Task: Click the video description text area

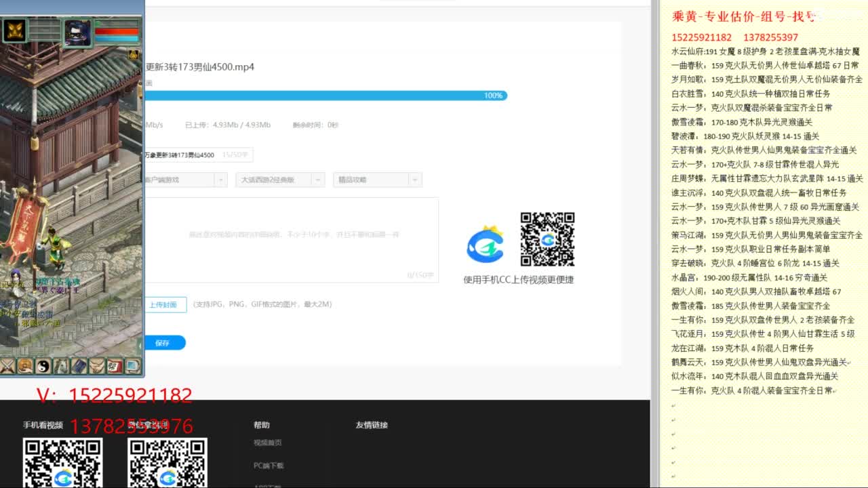Action: coord(292,240)
